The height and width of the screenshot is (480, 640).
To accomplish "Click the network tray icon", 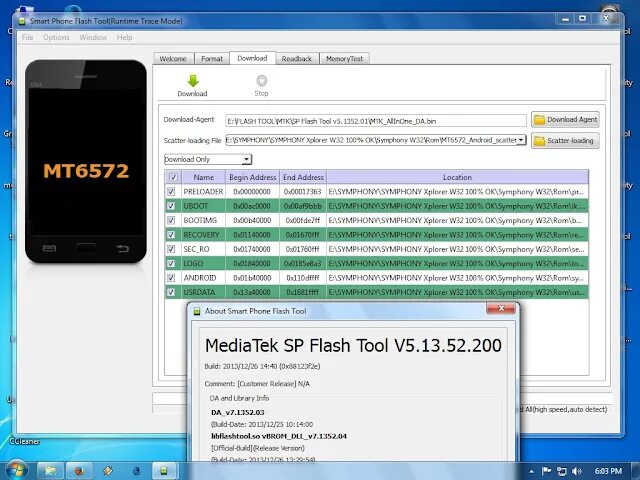I will click(x=562, y=471).
